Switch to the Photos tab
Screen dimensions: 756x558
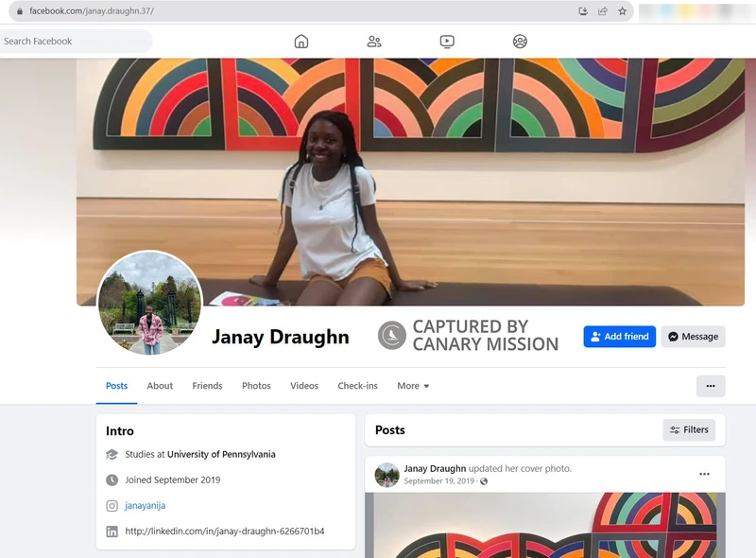[x=256, y=386]
